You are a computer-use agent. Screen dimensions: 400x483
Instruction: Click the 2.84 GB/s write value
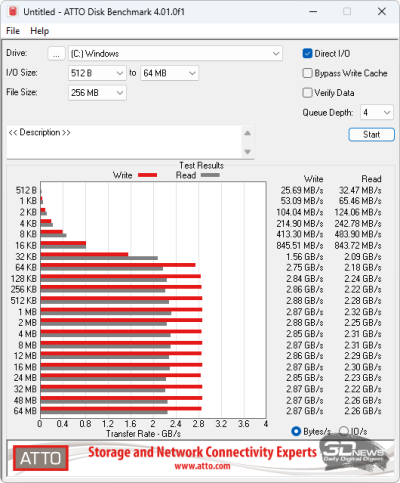(x=305, y=279)
